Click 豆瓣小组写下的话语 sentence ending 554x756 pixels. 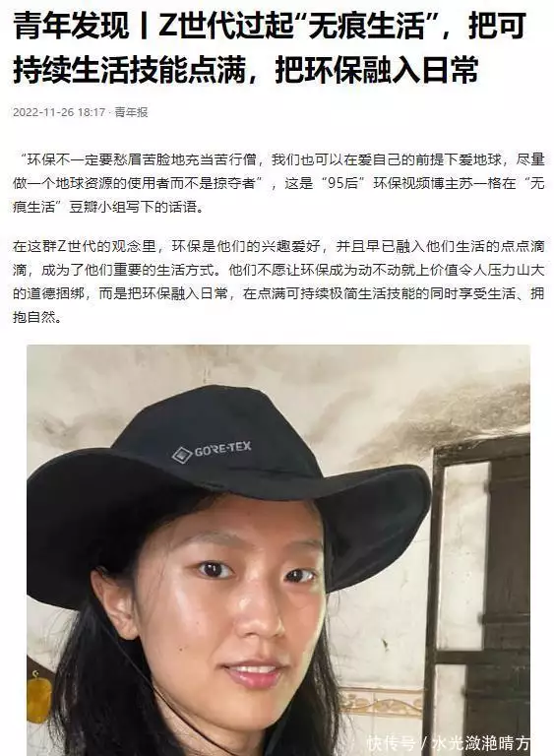coord(137,208)
